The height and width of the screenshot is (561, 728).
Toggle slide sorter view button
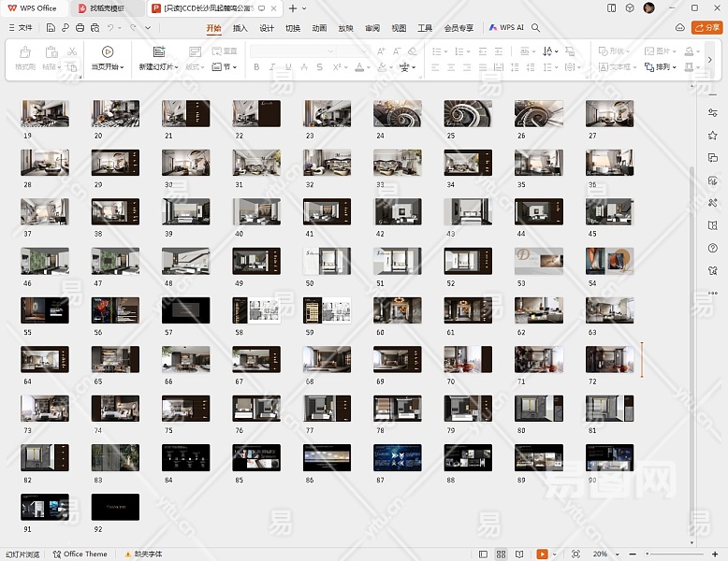[x=502, y=554]
